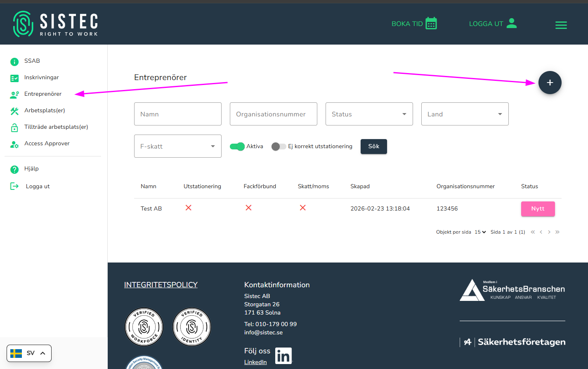Toggle the Aktiva switch

(237, 147)
